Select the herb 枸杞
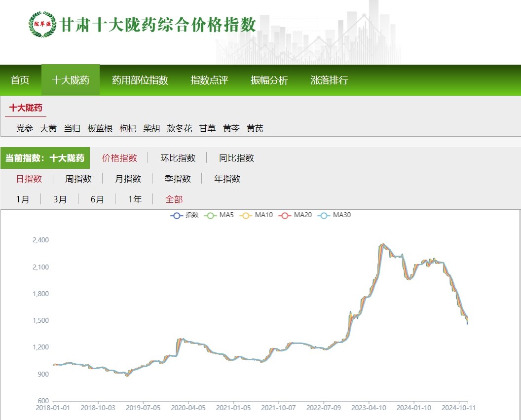This screenshot has width=521, height=420. [x=128, y=128]
